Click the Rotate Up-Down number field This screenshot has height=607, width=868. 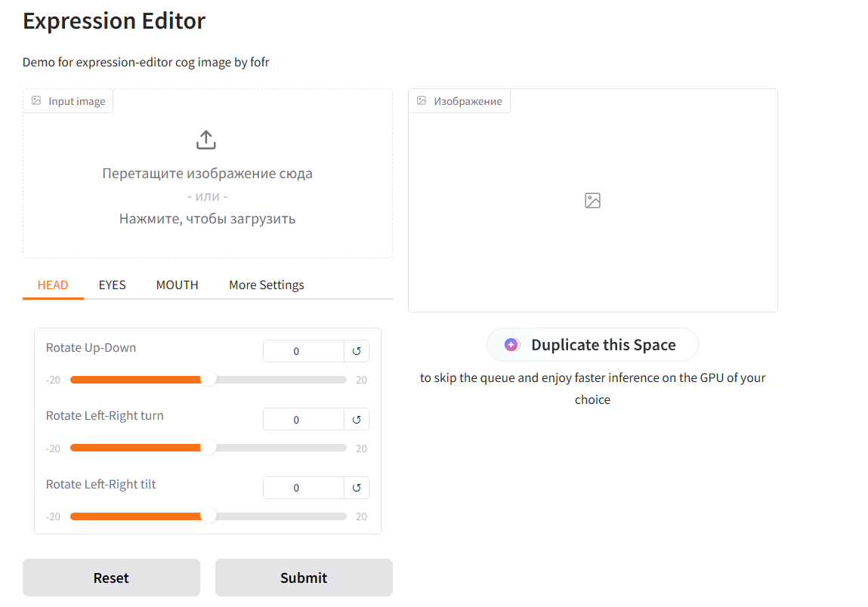(x=304, y=351)
